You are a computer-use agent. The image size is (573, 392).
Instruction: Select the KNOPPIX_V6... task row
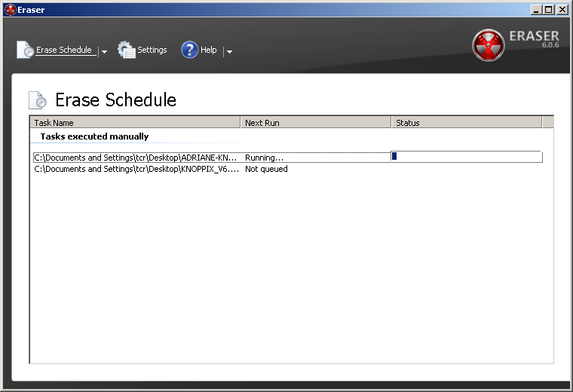pyautogui.click(x=287, y=169)
